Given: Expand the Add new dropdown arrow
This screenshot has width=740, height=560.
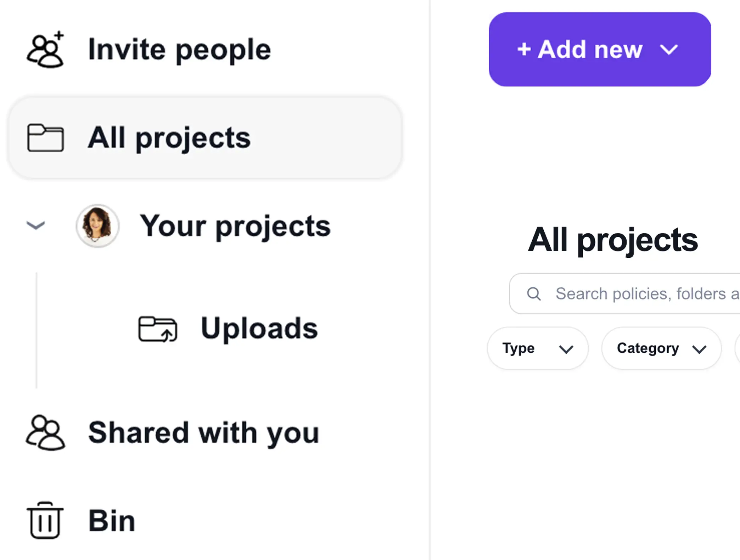Looking at the screenshot, I should (669, 50).
